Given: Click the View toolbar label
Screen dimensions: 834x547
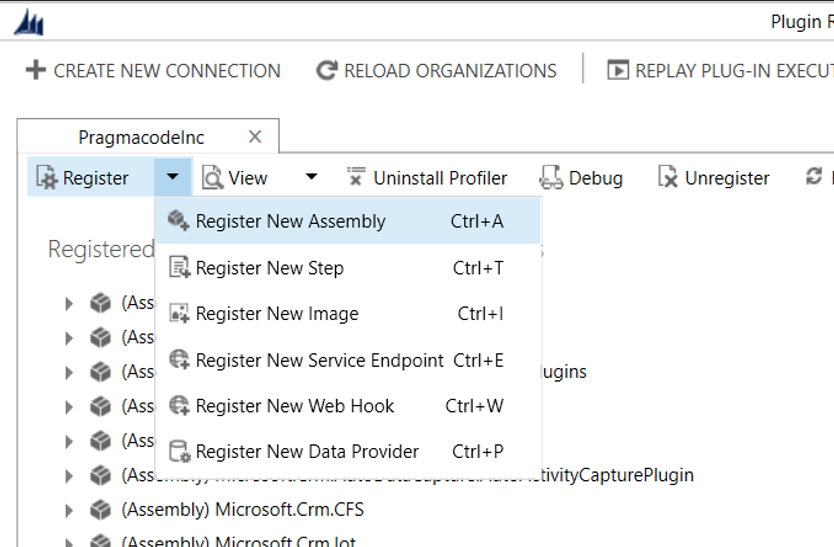Looking at the screenshot, I should click(247, 178).
